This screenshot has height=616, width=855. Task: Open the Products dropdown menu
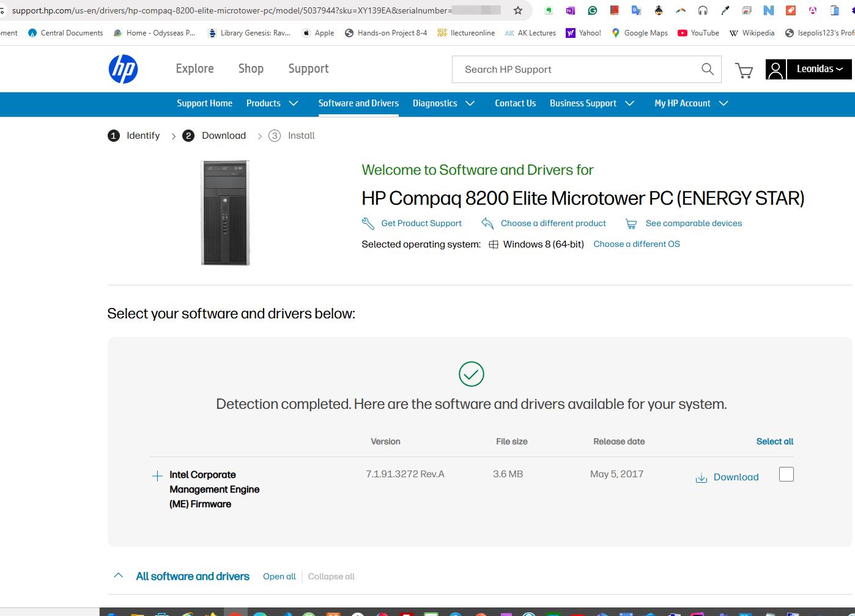tap(272, 103)
